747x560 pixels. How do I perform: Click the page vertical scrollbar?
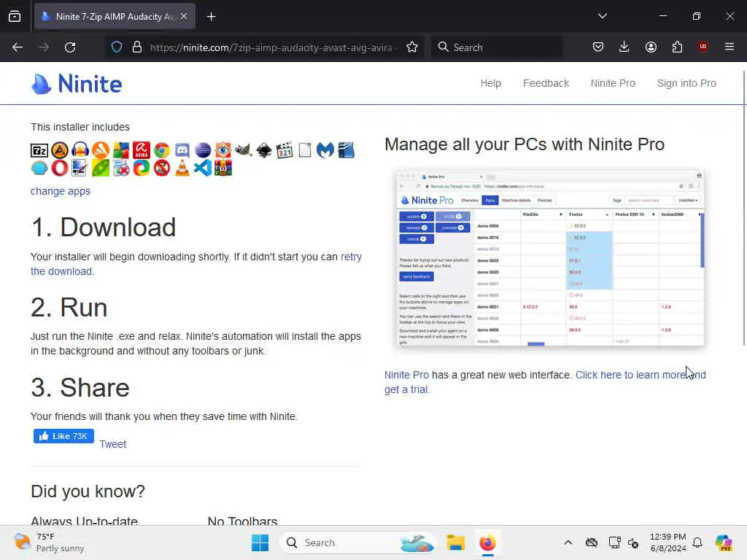coord(743,208)
